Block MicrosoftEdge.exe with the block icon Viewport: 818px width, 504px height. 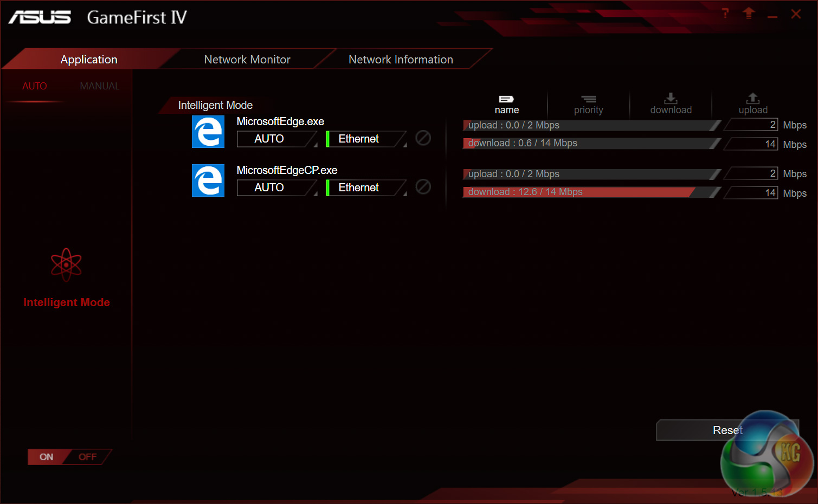pyautogui.click(x=423, y=138)
